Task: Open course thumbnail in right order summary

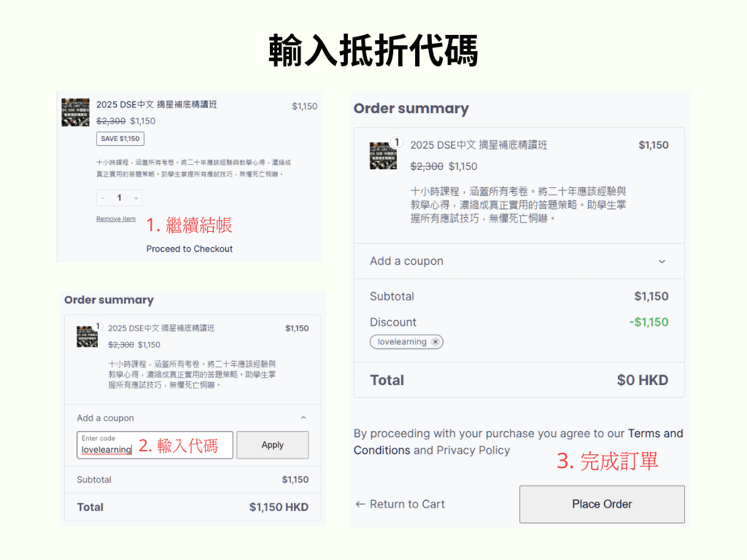Action: click(x=383, y=156)
